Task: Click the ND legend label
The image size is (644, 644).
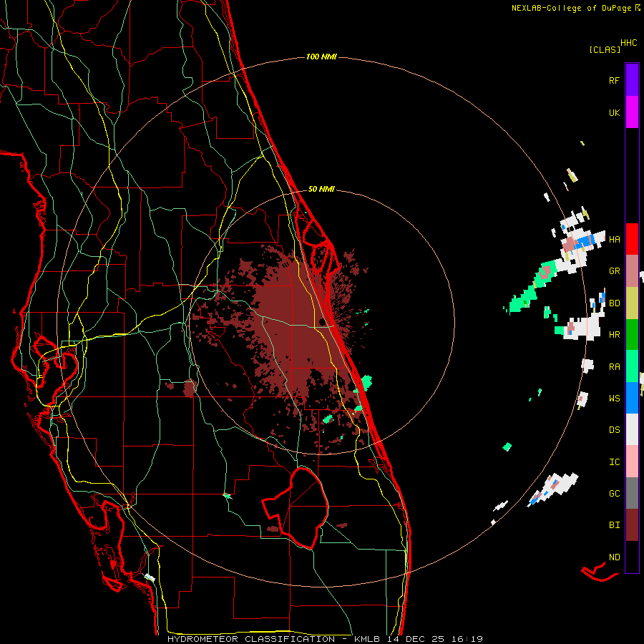Action: (x=614, y=557)
